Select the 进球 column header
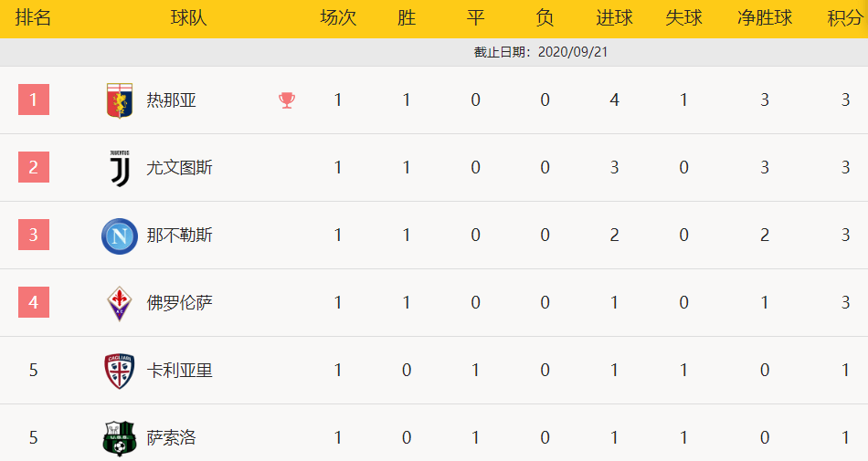Viewport: 868px width, 461px height. [x=615, y=17]
